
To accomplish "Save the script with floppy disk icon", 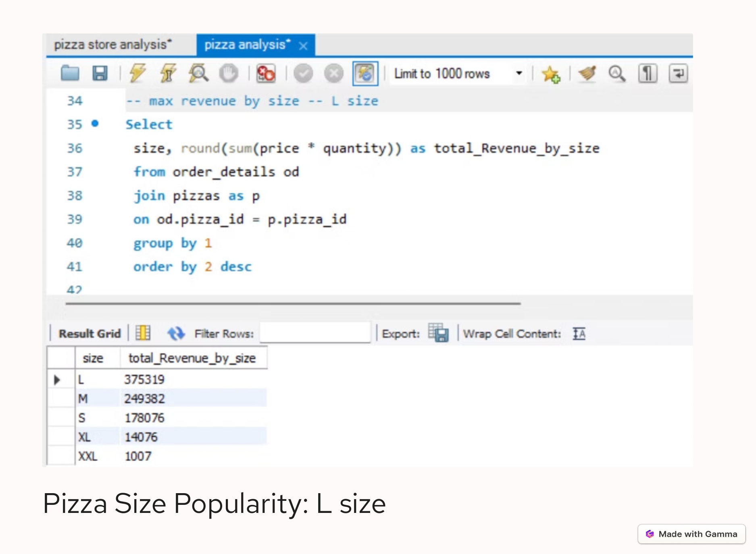I will click(x=100, y=73).
